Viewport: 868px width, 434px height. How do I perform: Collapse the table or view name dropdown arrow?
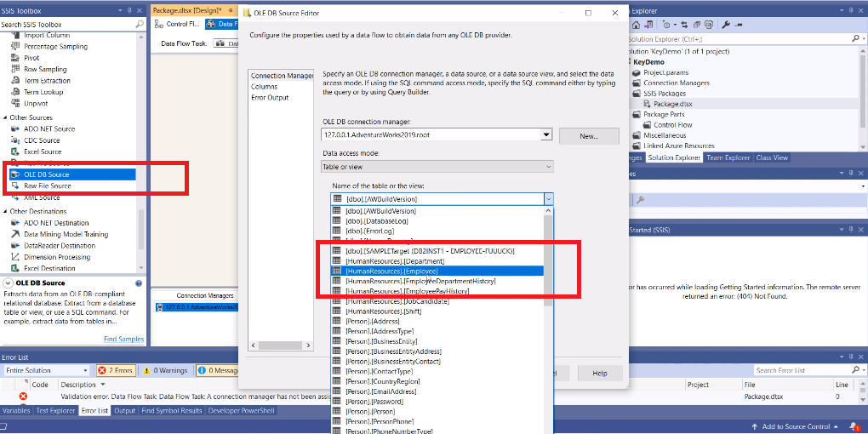click(x=548, y=199)
